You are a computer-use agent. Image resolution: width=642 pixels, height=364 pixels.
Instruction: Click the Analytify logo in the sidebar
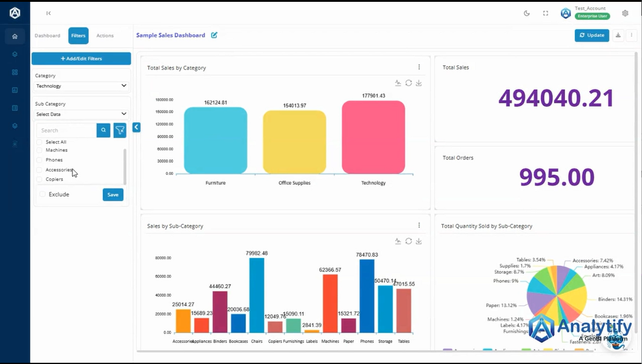[15, 13]
